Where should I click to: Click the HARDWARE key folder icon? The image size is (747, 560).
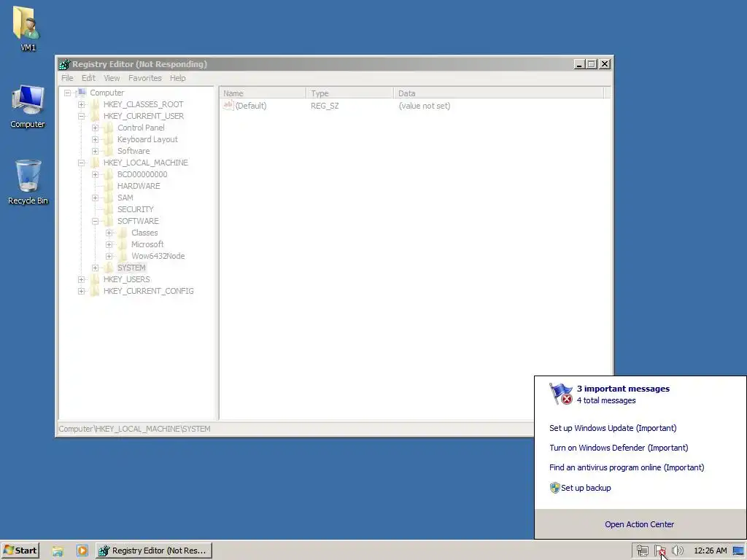tap(109, 186)
